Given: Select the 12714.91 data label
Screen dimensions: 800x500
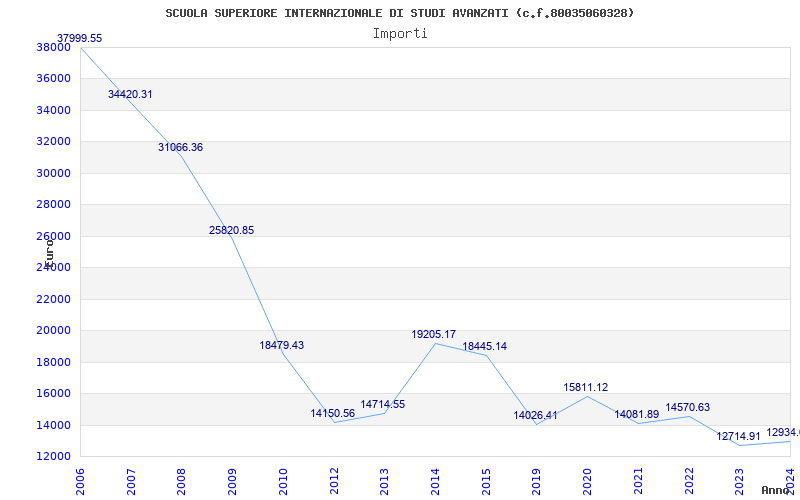Looking at the screenshot, I should (738, 436).
